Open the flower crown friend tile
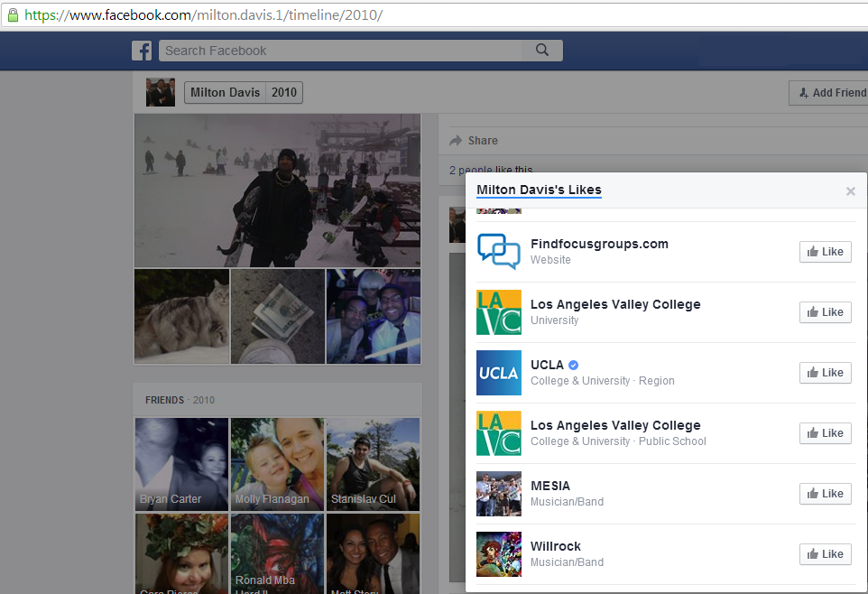 (181, 553)
